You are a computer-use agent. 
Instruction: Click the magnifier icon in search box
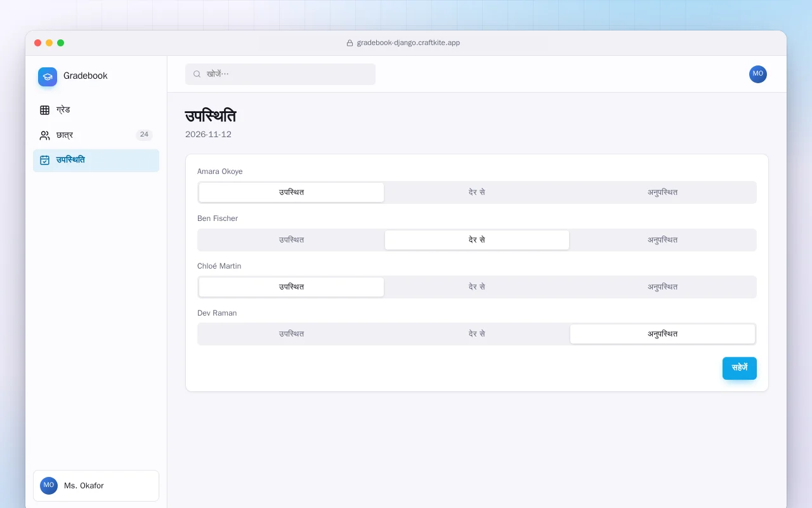197,74
